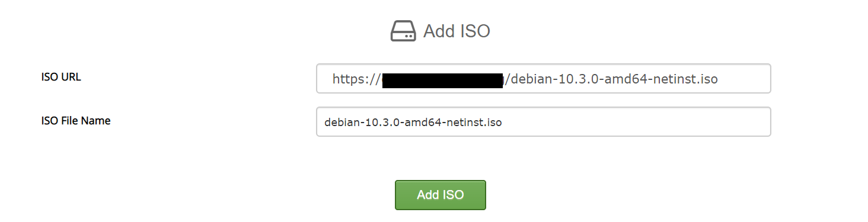Select the ISO File Name label

(76, 121)
